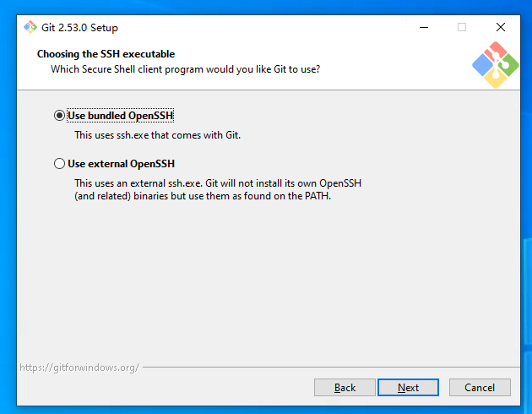532x414 pixels.
Task: Click the "Which Secure Shell client" subtitle
Action: (x=185, y=68)
